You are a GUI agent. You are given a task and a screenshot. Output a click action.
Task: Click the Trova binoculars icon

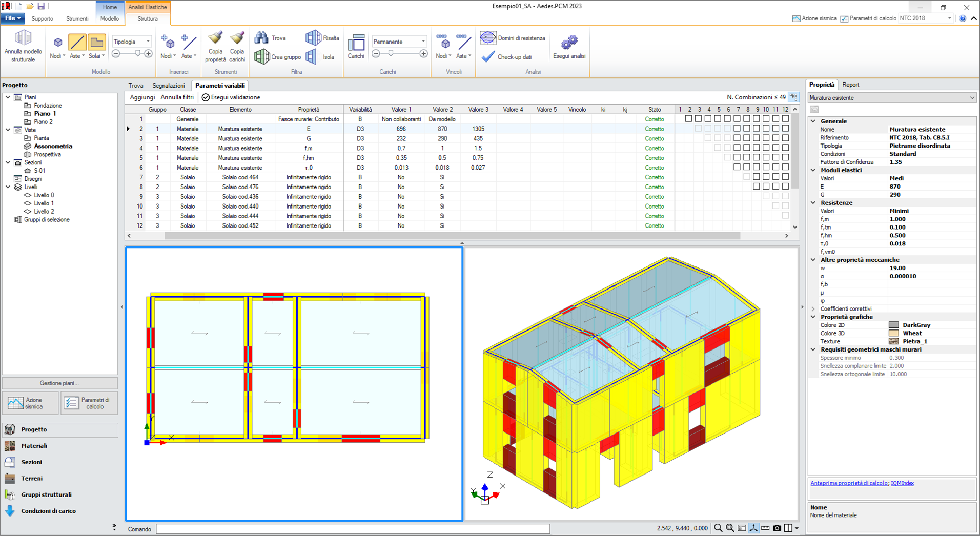(262, 38)
